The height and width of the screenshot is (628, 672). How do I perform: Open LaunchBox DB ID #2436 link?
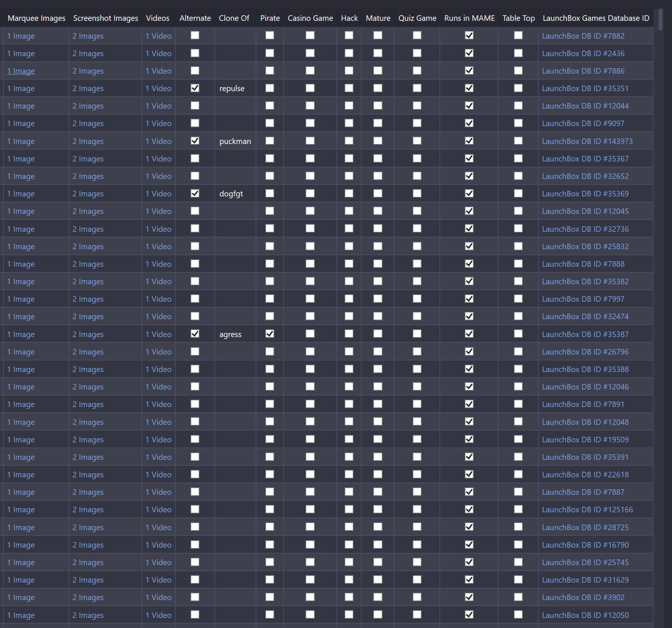point(583,54)
